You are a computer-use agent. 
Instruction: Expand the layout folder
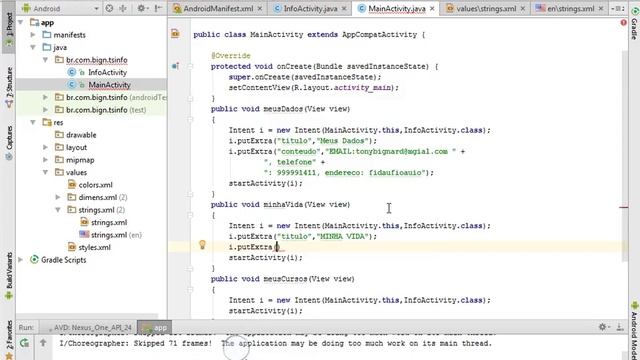pos(45,147)
